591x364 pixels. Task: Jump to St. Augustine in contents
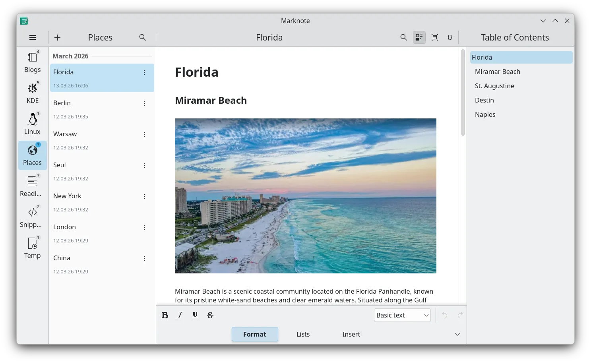(494, 86)
